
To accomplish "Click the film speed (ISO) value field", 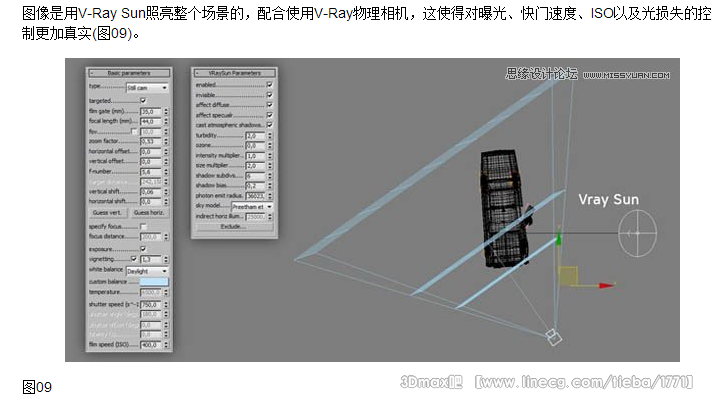I will click(151, 344).
